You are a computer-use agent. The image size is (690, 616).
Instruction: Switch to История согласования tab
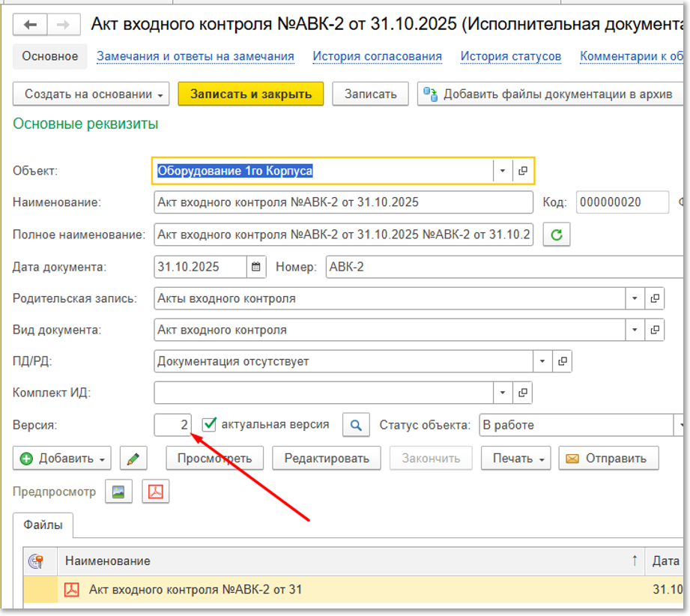pos(377,56)
